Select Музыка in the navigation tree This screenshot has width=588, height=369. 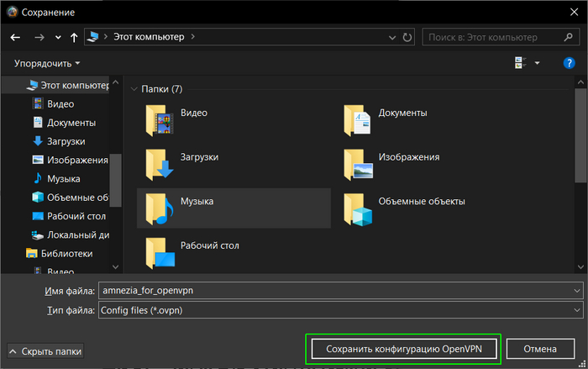[63, 178]
